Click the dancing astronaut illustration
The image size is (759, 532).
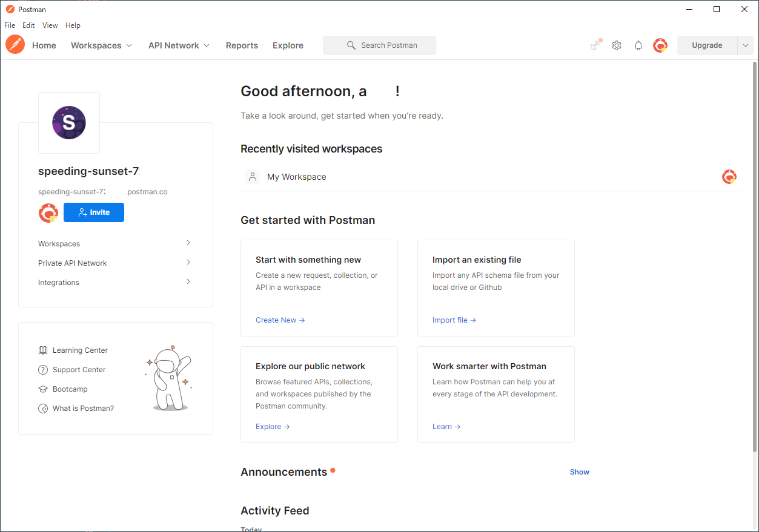(168, 378)
